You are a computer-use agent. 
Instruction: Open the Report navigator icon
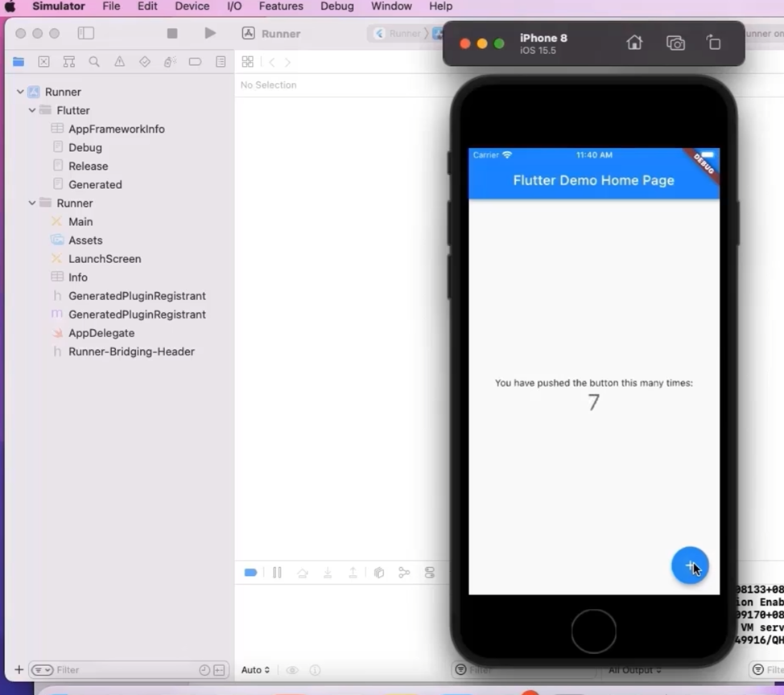[221, 62]
